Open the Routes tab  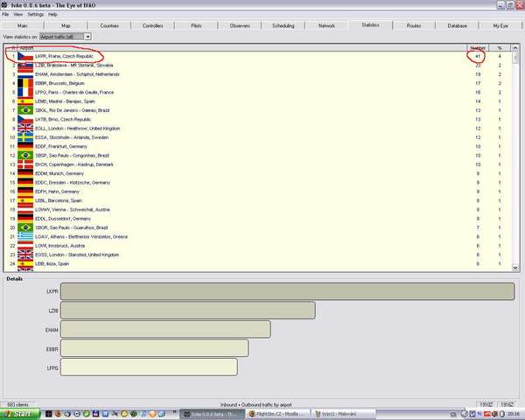click(x=414, y=25)
